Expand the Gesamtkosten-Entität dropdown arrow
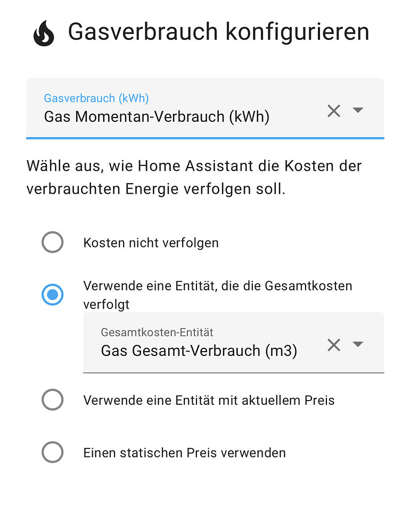The height and width of the screenshot is (532, 410). (x=358, y=345)
